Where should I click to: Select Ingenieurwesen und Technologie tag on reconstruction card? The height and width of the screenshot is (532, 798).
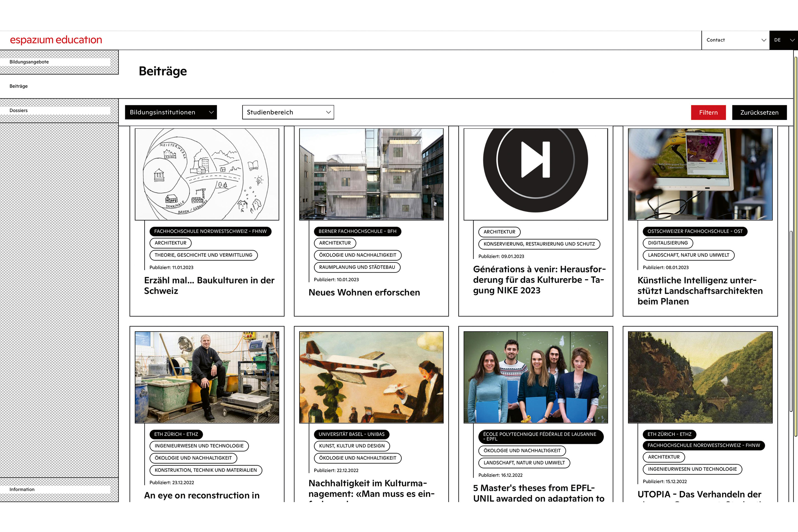click(199, 446)
